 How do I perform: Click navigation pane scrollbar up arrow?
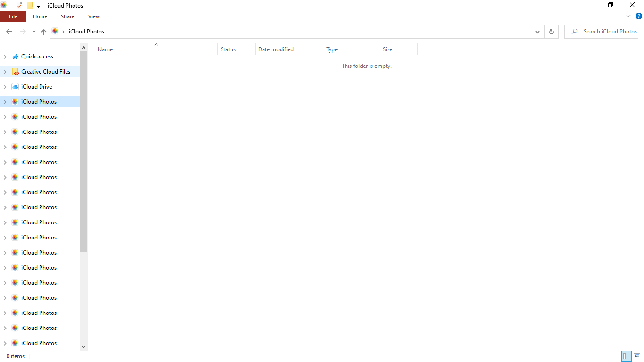tap(84, 48)
